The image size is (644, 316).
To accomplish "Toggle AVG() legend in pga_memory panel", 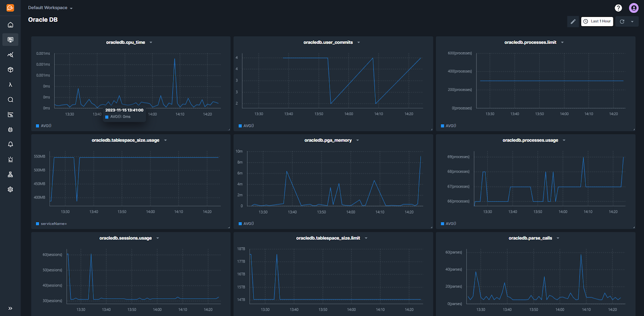I will 246,224.
